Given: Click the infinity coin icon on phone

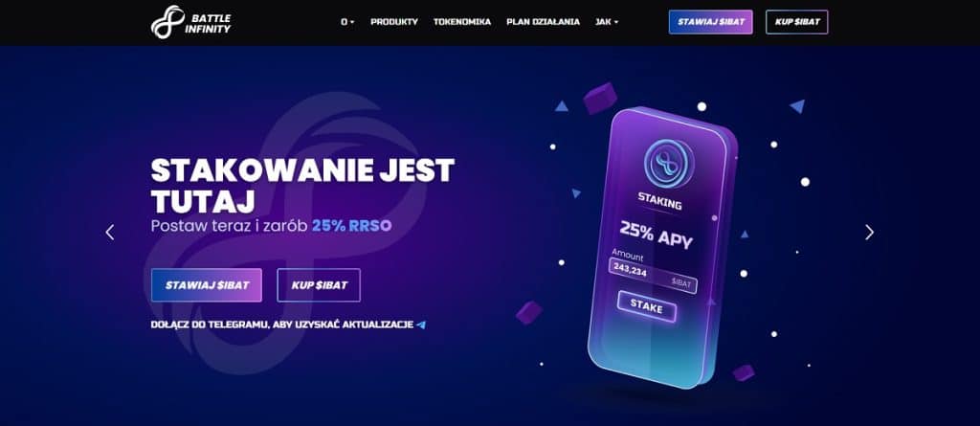Looking at the screenshot, I should coord(669,164).
